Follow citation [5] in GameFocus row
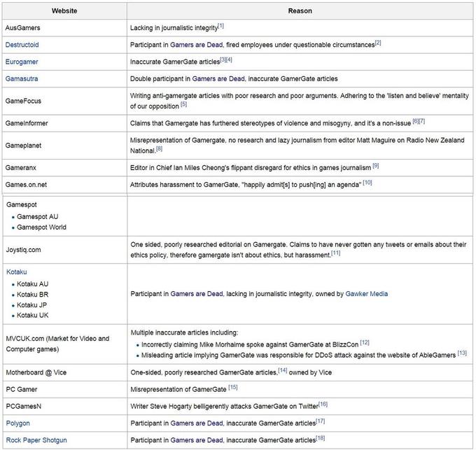Screen dimensions: 476x450 coord(184,104)
